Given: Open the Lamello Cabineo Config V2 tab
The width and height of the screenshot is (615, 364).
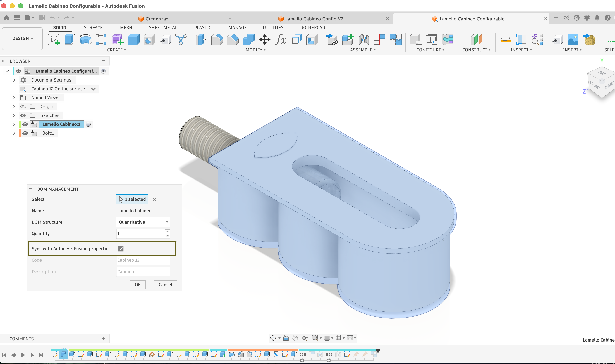Looking at the screenshot, I should pyautogui.click(x=314, y=19).
